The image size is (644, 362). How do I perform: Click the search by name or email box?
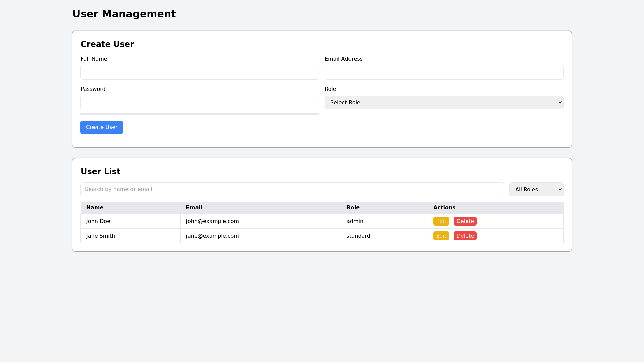click(292, 189)
